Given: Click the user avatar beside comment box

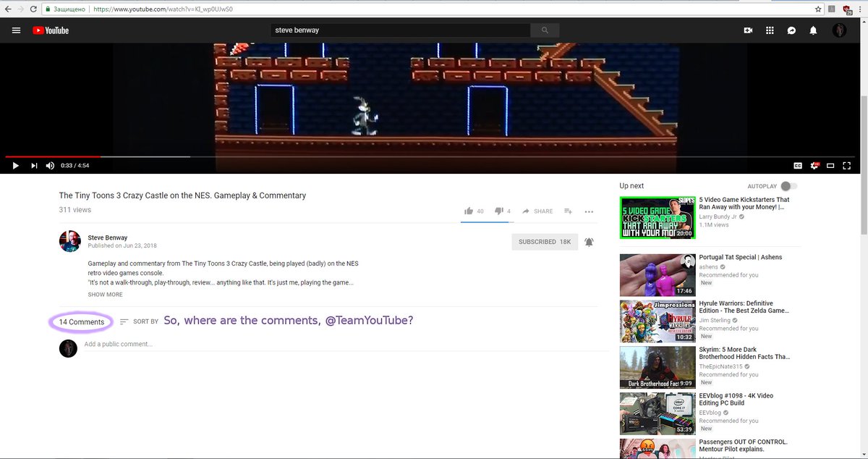Looking at the screenshot, I should (68, 348).
